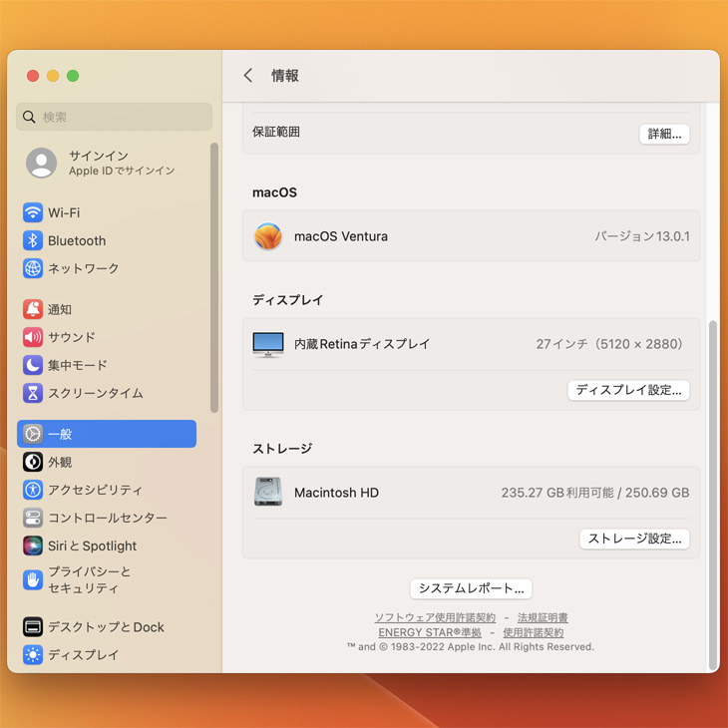The width and height of the screenshot is (728, 728).
Task: Select アクセシビリティ in the sidebar
Action: [x=107, y=490]
